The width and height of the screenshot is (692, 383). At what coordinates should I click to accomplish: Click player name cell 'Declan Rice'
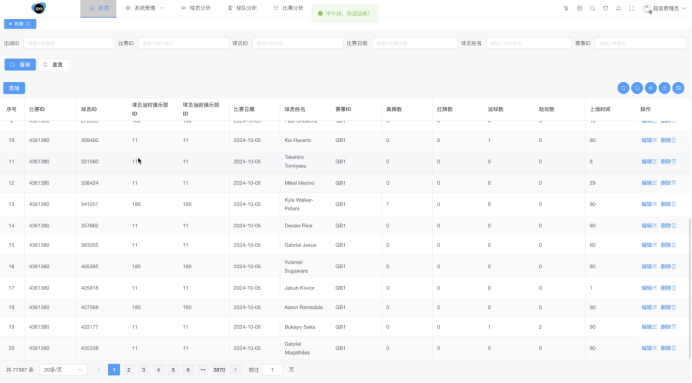[x=298, y=225]
